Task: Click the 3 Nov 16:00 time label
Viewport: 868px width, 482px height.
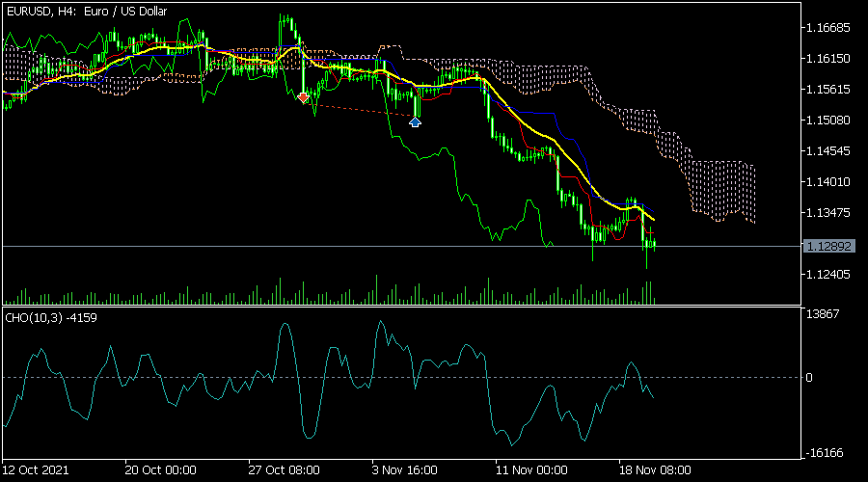Action: 405,470
